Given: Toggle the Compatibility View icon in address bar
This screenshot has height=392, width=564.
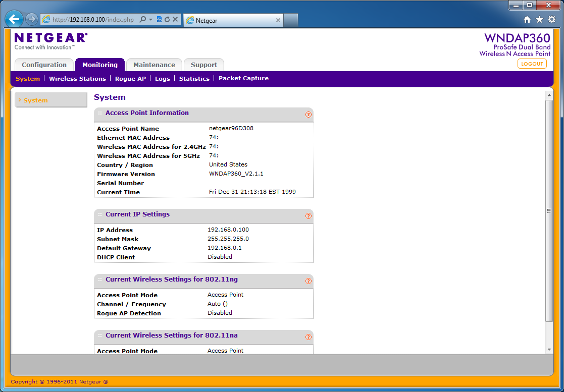Looking at the screenshot, I should click(x=159, y=19).
